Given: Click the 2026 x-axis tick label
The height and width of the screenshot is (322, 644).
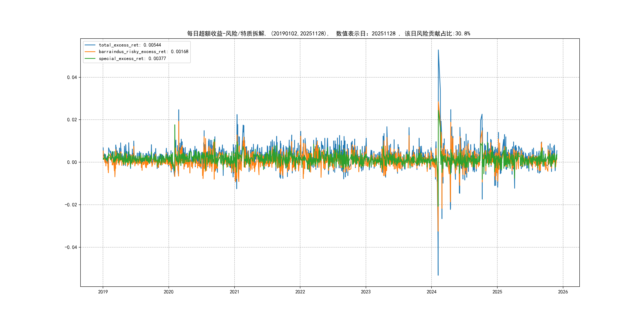Looking at the screenshot, I should (x=563, y=292).
